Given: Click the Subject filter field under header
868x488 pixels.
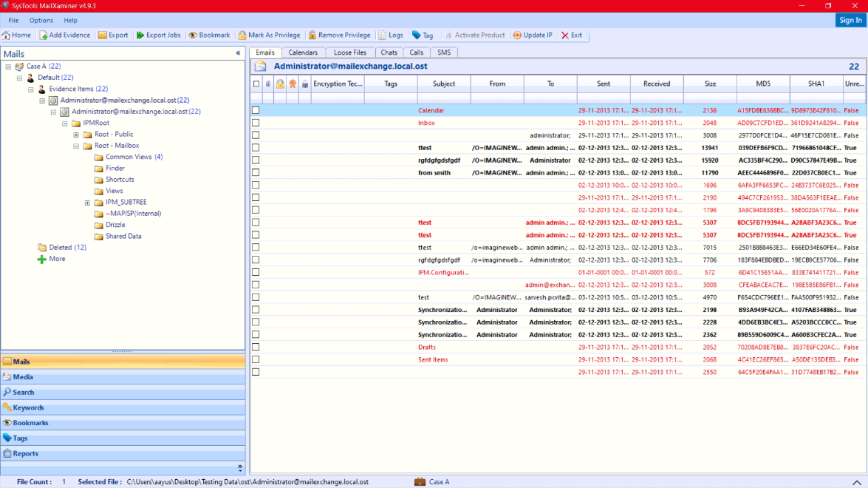Looking at the screenshot, I should [443, 98].
